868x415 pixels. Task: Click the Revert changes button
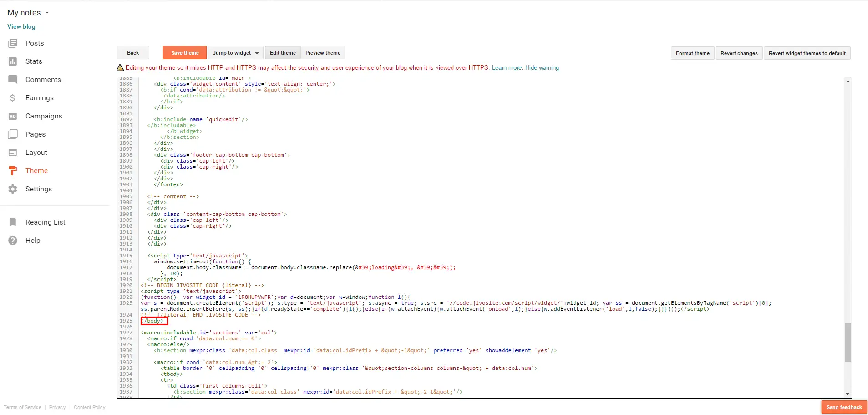(x=739, y=53)
